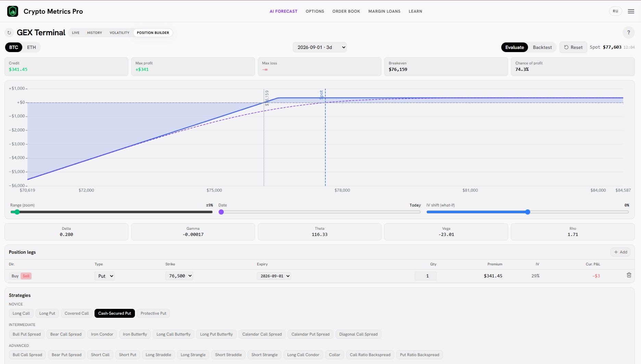Screen dimensions: 641x364
Task: Select Evaluate mode
Action: pos(515,47)
